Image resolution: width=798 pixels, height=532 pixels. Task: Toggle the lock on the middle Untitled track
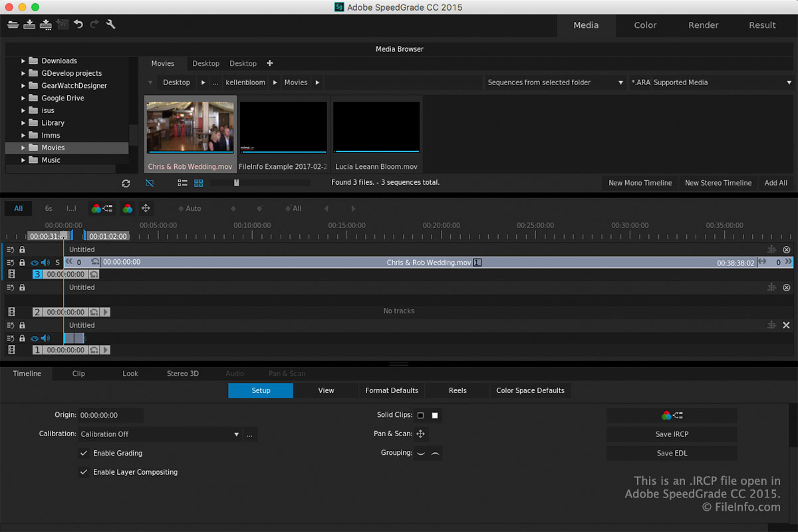pyautogui.click(x=22, y=287)
